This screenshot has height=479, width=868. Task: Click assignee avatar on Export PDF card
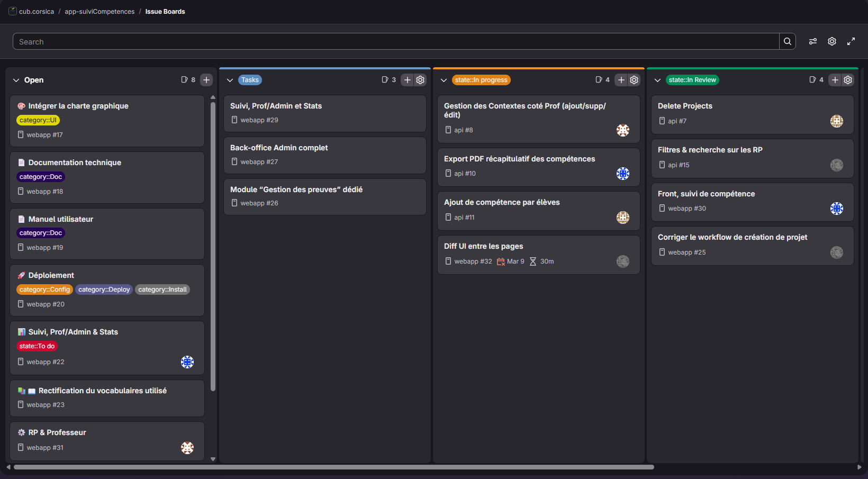click(623, 174)
